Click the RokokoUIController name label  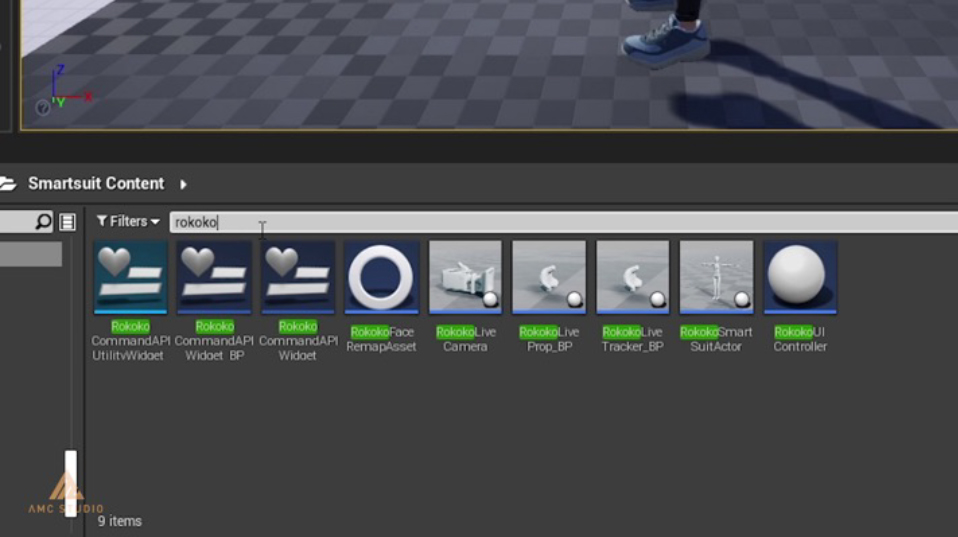800,339
